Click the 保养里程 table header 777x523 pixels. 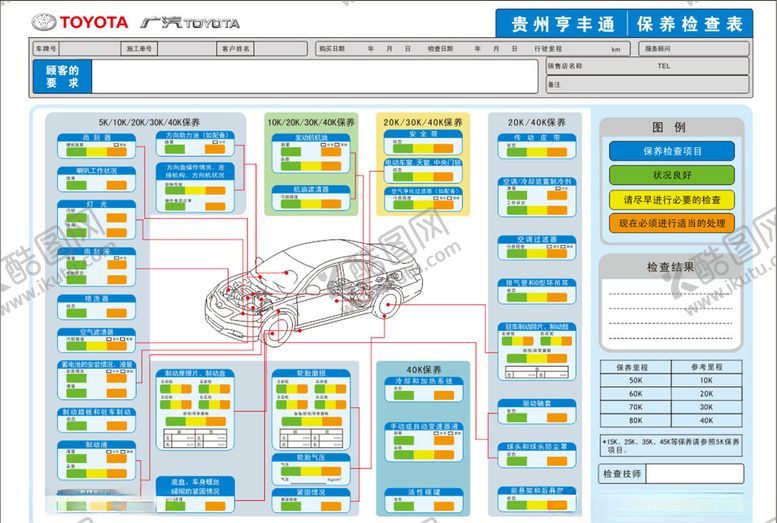pos(636,367)
